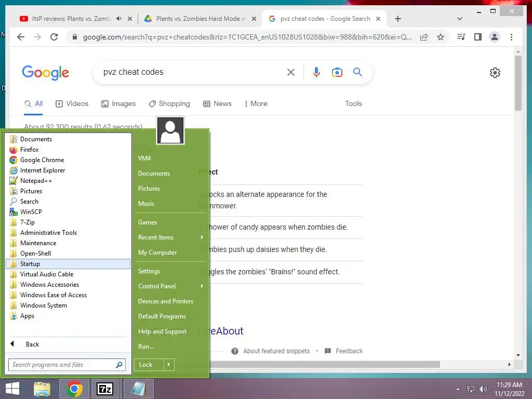This screenshot has width=532, height=399.
Task: View site information via padlock icon
Action: point(75,37)
